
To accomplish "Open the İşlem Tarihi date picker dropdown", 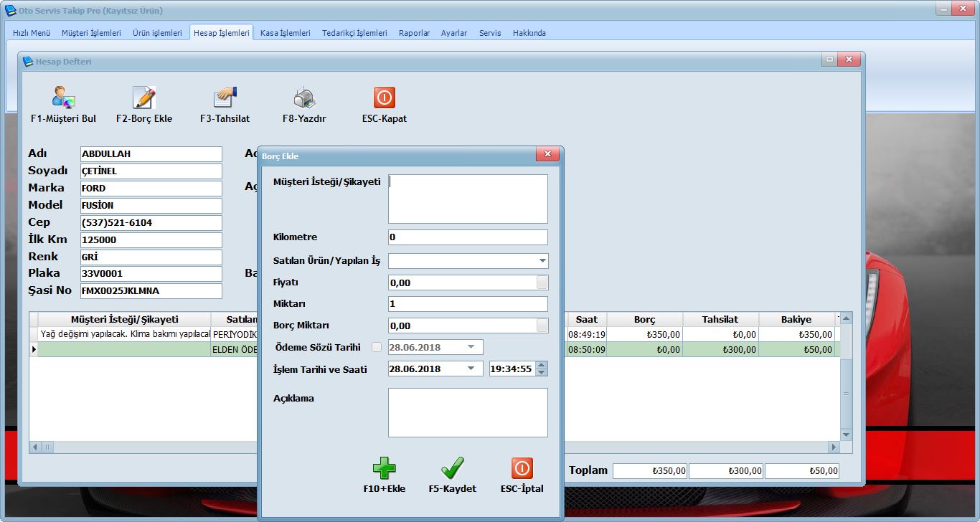I will point(471,369).
